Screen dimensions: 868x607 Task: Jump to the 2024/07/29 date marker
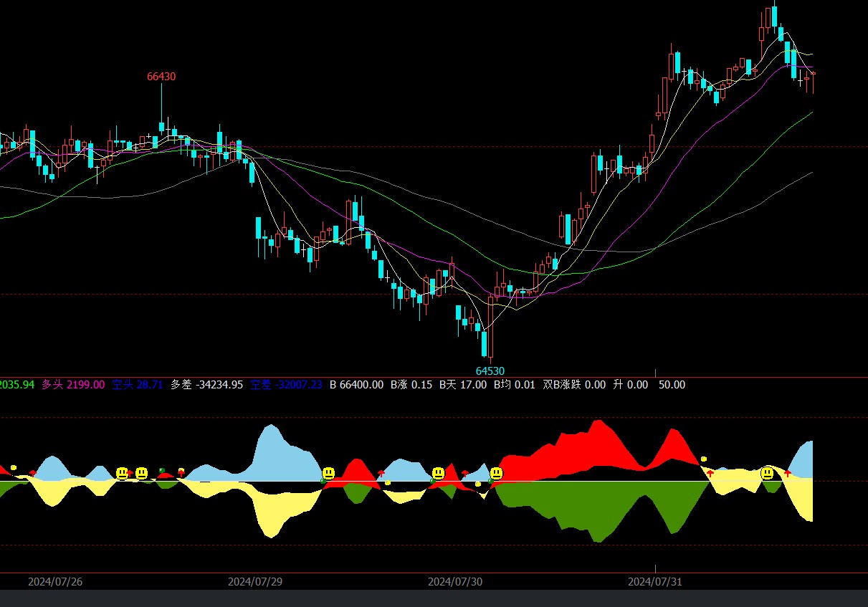255,582
